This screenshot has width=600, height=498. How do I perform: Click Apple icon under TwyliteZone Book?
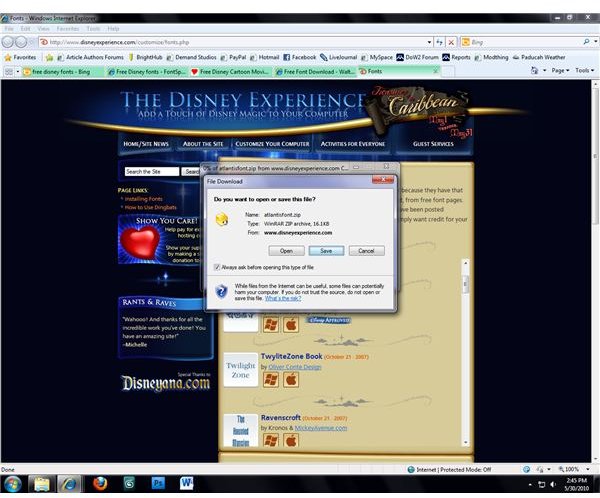pos(291,380)
